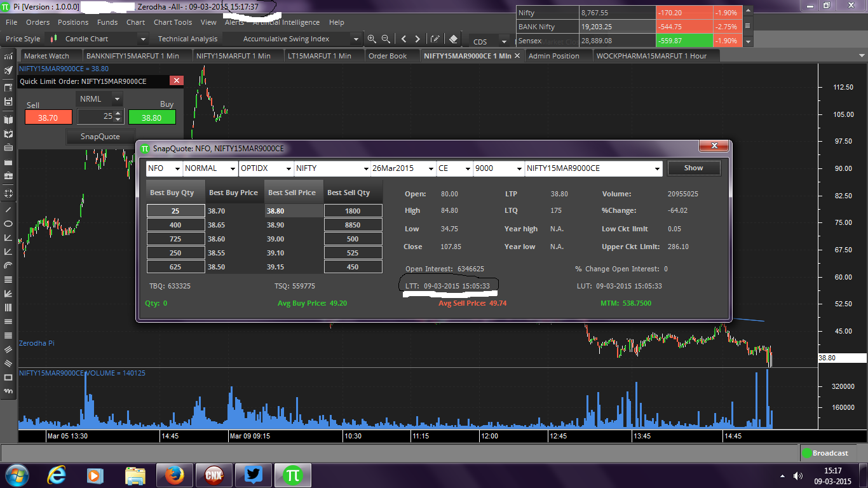Click the eraser icon in the toolbar
The height and width of the screenshot is (488, 868).
(453, 39)
